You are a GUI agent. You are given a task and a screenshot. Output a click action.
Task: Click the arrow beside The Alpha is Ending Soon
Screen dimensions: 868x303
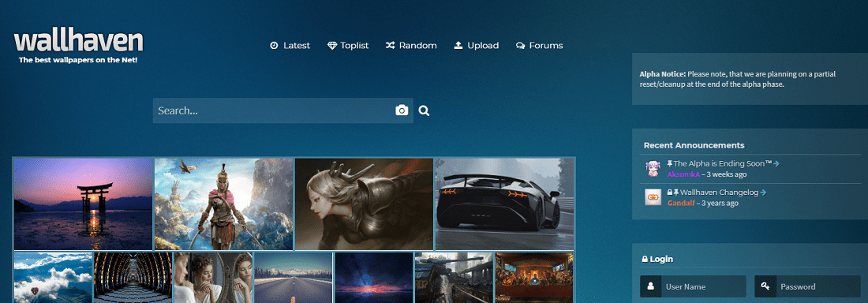pyautogui.click(x=776, y=163)
